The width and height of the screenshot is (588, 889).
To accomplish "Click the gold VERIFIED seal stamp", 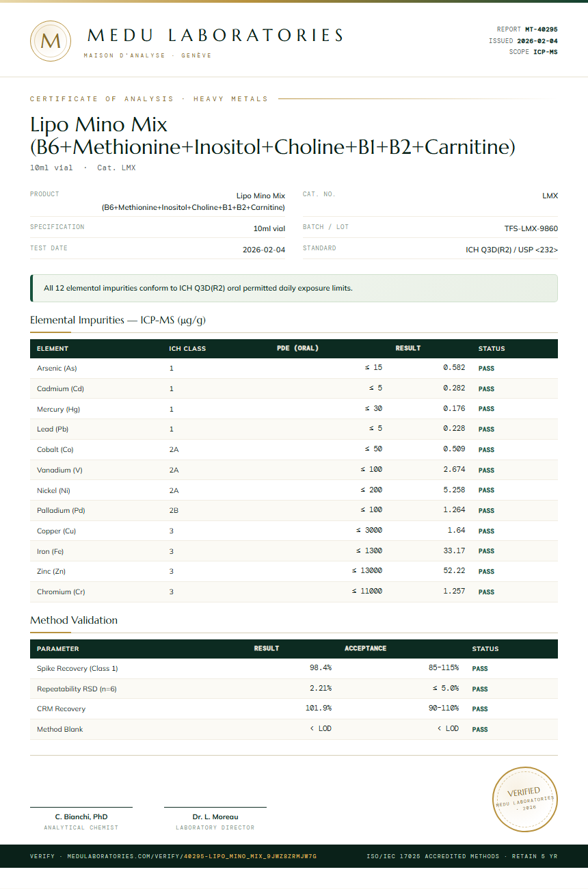I will 525,799.
